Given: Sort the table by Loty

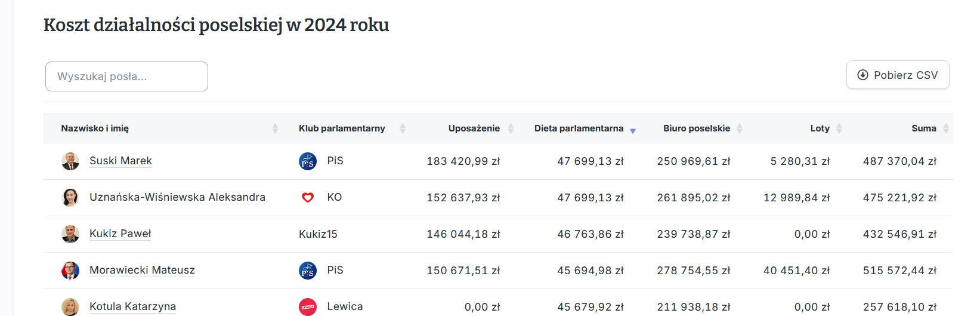Looking at the screenshot, I should click(x=839, y=128).
